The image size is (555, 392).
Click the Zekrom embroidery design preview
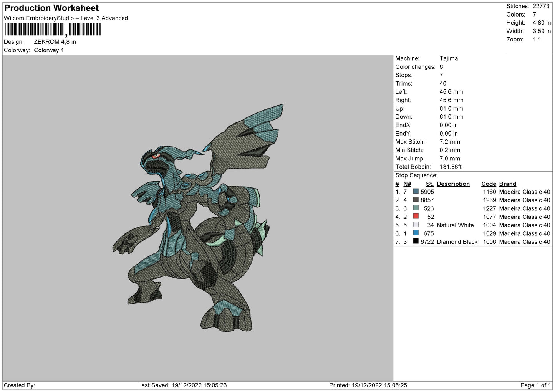[x=198, y=217]
